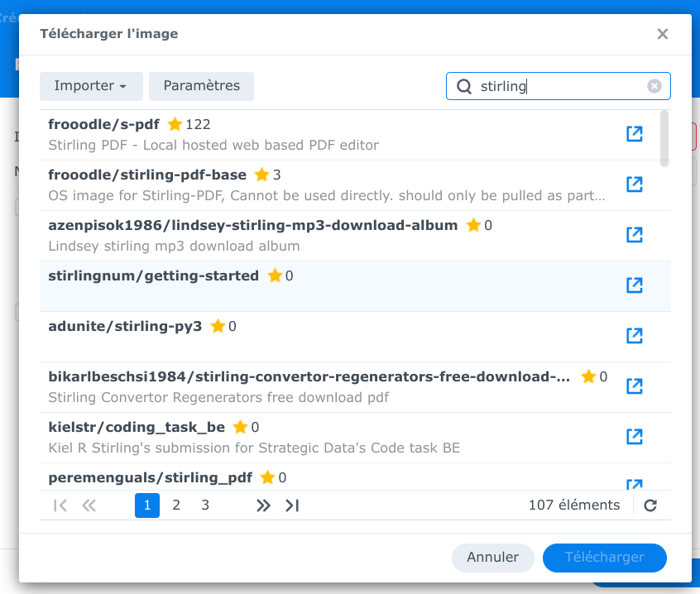Image resolution: width=700 pixels, height=594 pixels.
Task: Open external link for frooodle/stirling-pdf-base
Action: click(x=635, y=184)
